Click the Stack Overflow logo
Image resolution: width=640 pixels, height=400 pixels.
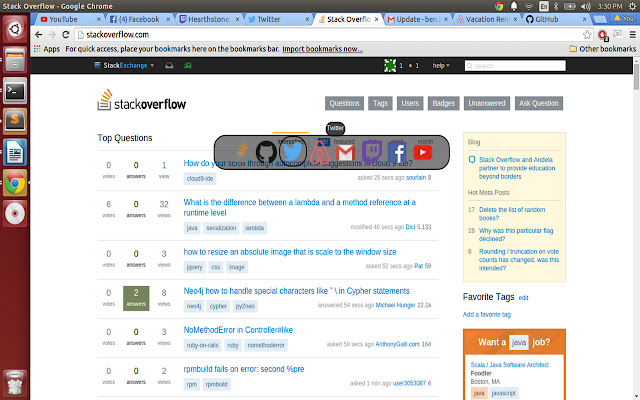(142, 100)
